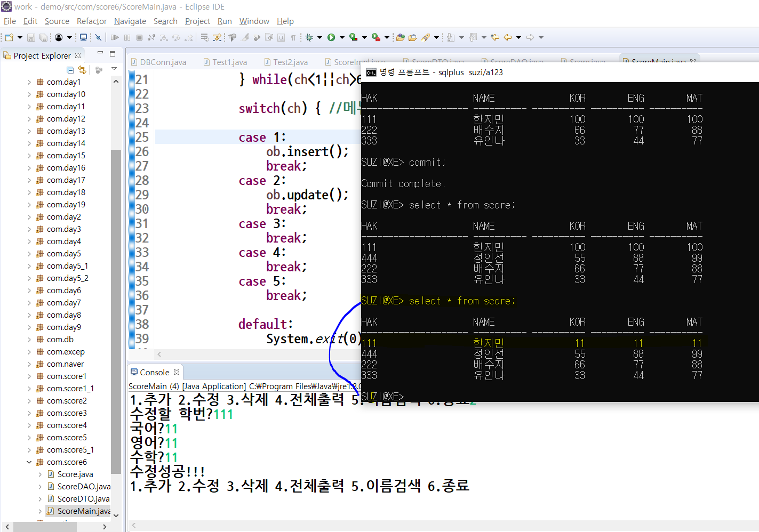
Task: Click the Coverage launch icon
Action: [353, 37]
